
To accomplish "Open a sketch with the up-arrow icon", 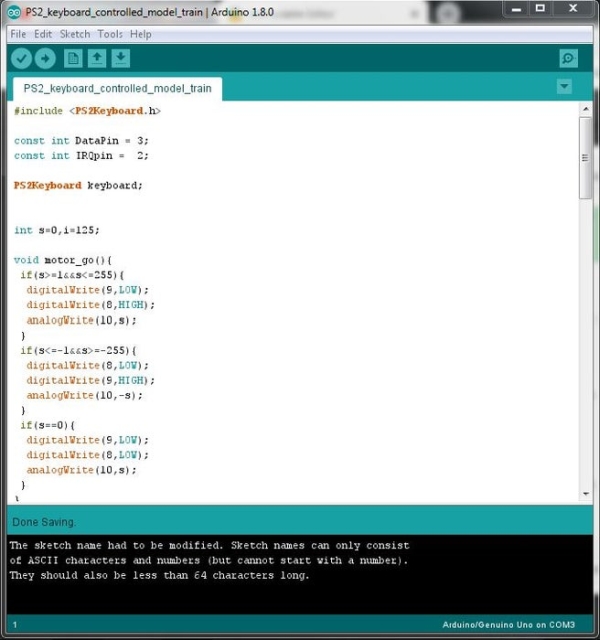I will [x=97, y=59].
